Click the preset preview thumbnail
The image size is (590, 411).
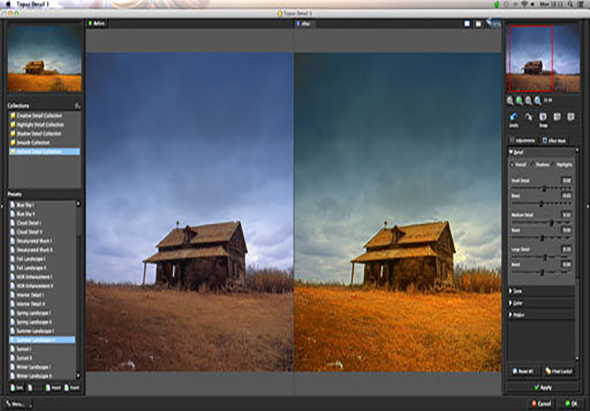pos(44,58)
